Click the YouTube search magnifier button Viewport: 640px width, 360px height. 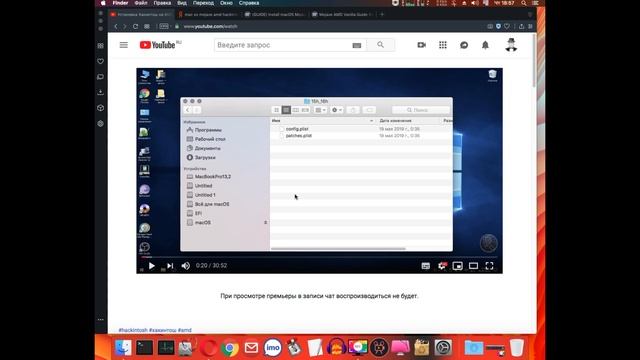coord(380,45)
